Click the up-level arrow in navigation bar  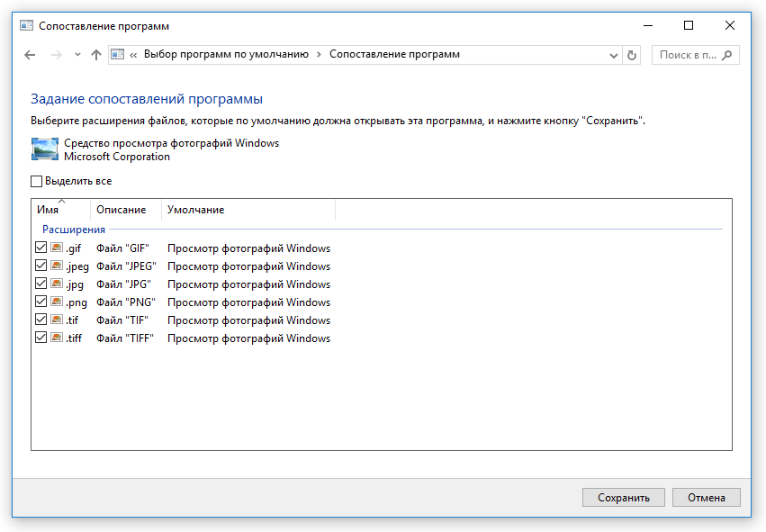(x=96, y=55)
